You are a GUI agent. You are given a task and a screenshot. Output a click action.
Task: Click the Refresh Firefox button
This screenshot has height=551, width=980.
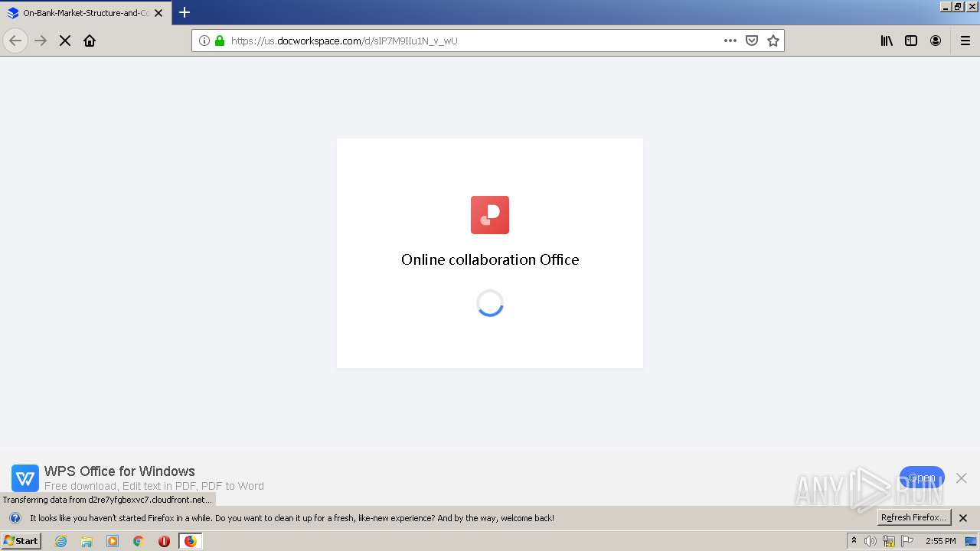(914, 517)
